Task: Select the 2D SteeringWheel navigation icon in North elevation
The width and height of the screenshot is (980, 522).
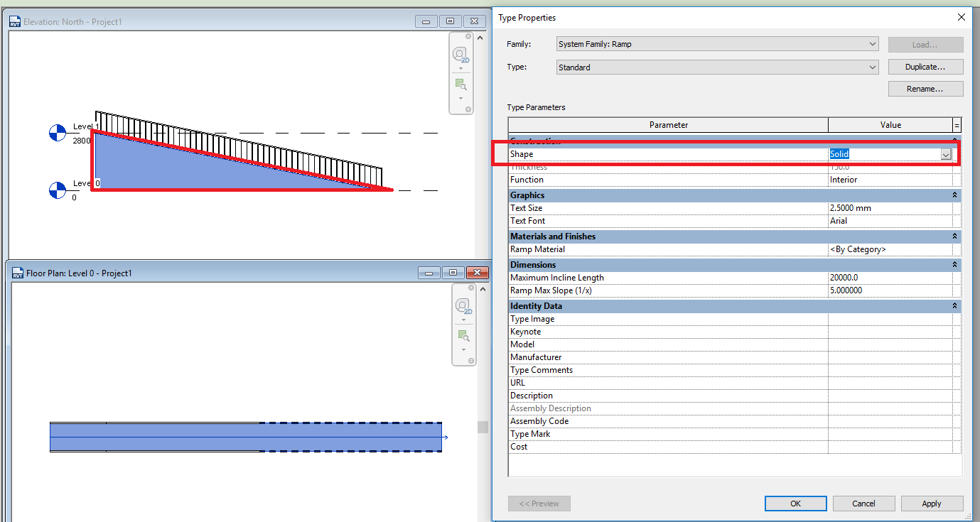Action: pyautogui.click(x=460, y=55)
